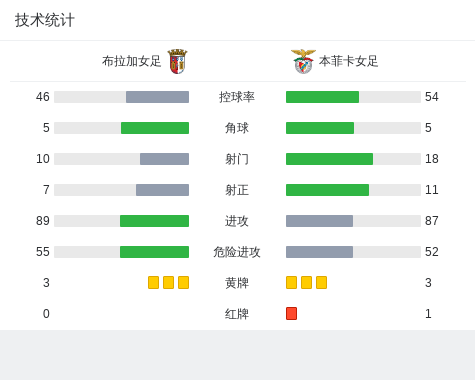Image resolution: width=475 pixels, height=380 pixels.
Task: Click Benfica's green possession bar
Action: pyautogui.click(x=322, y=97)
